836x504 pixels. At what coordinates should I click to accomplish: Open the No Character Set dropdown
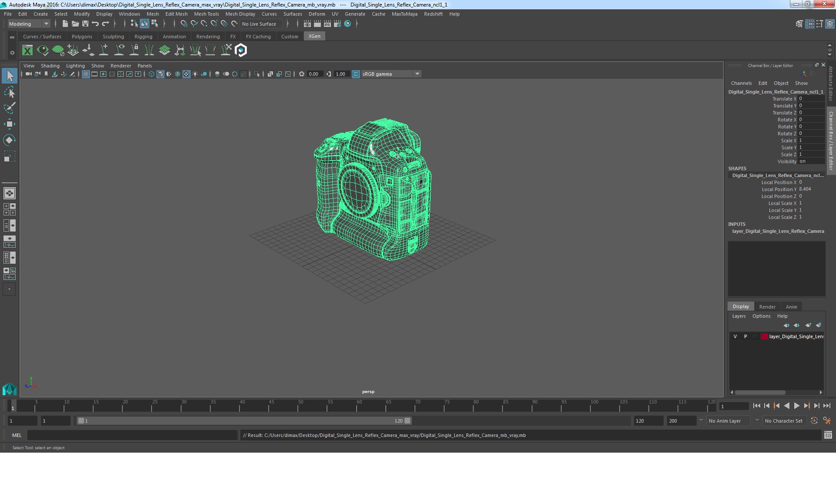[784, 421]
